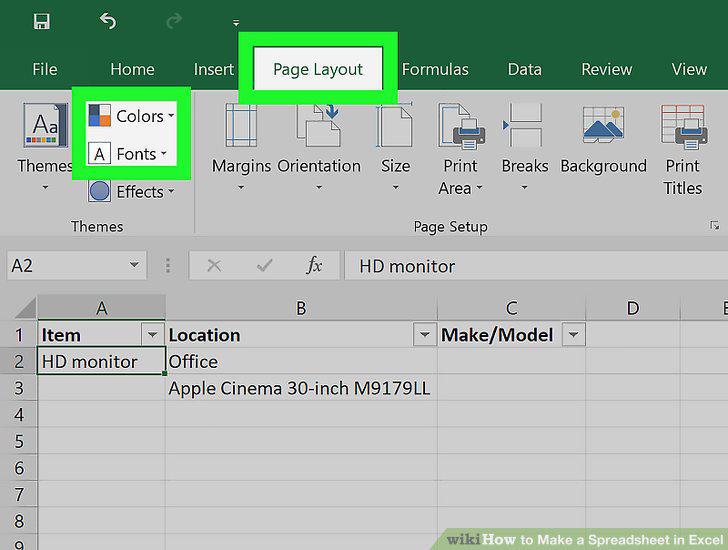Click the Save icon in quick access toolbar
This screenshot has height=550, width=728.
(x=42, y=21)
